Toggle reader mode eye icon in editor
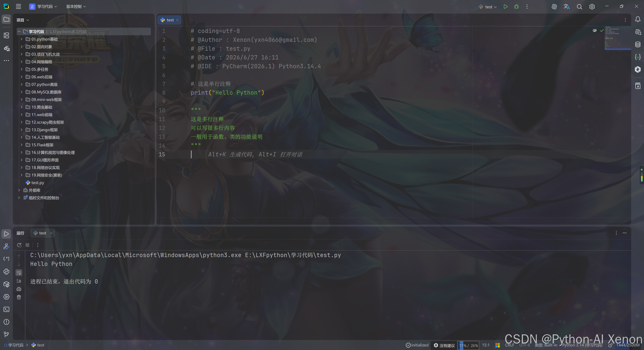 pyautogui.click(x=595, y=30)
